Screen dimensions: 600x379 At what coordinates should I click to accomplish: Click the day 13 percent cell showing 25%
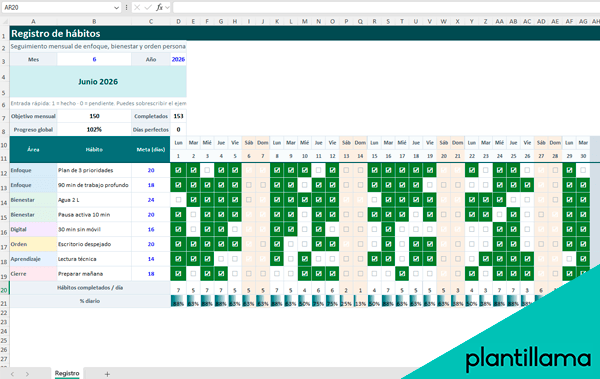[x=346, y=301]
